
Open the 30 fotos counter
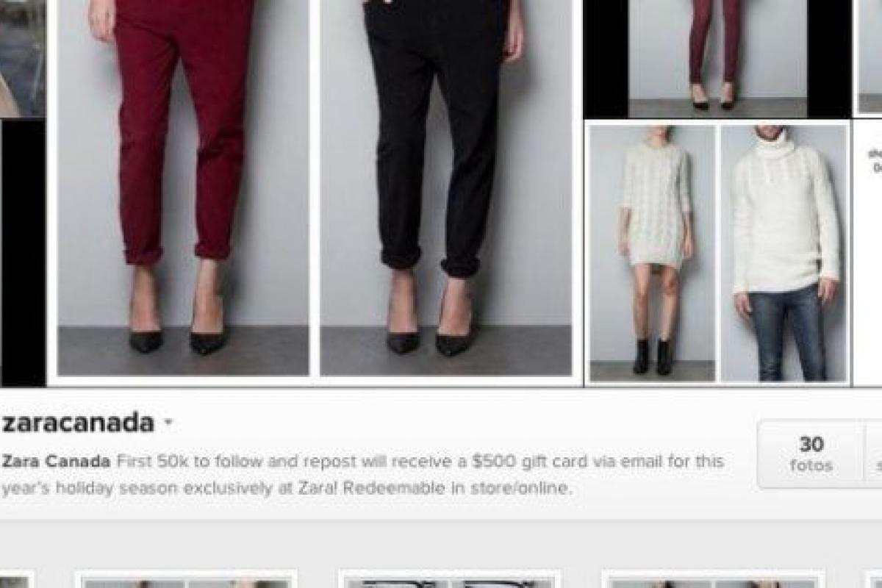coord(811,453)
